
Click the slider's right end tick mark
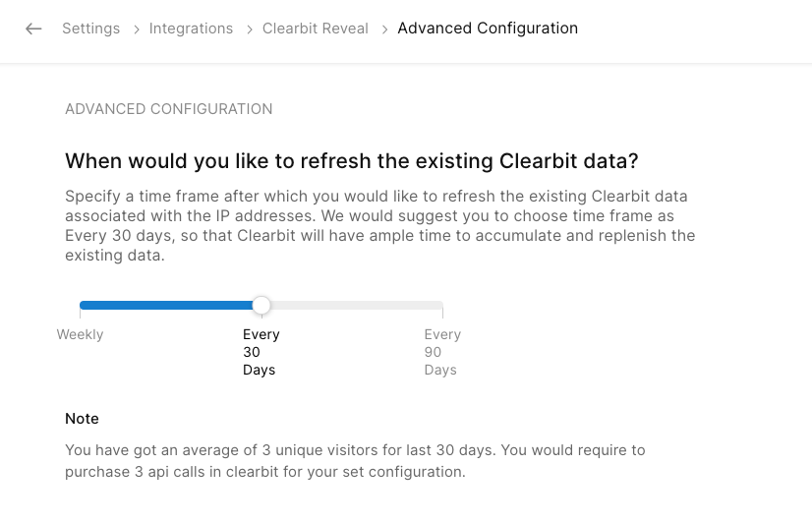442,314
